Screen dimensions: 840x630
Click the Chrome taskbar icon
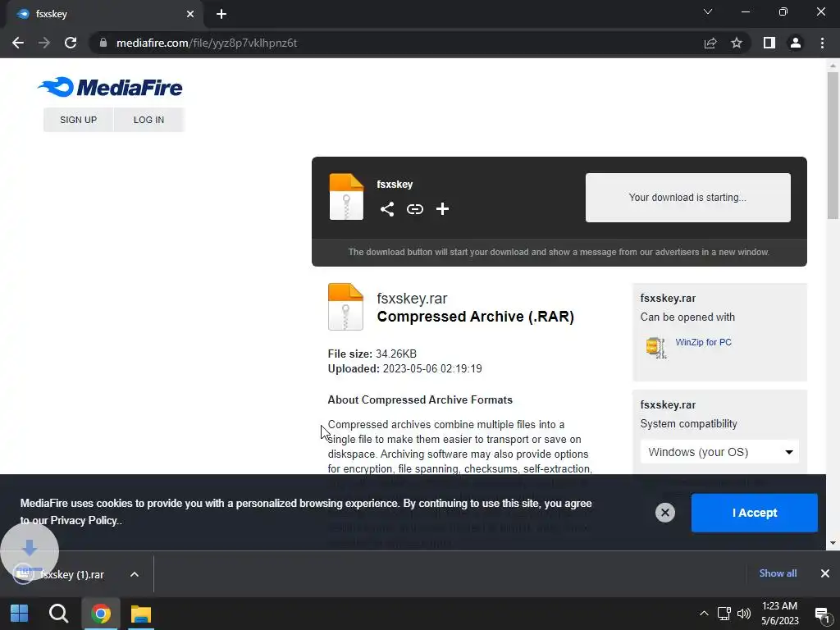pos(101,614)
